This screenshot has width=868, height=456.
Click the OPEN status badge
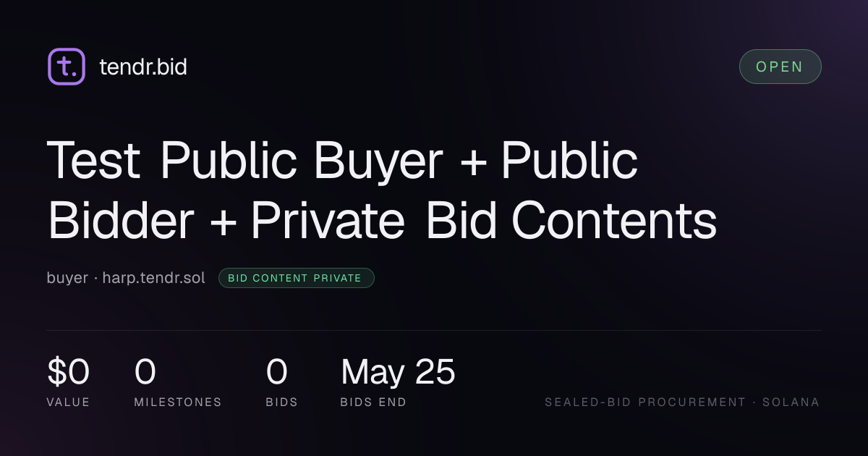pos(780,67)
